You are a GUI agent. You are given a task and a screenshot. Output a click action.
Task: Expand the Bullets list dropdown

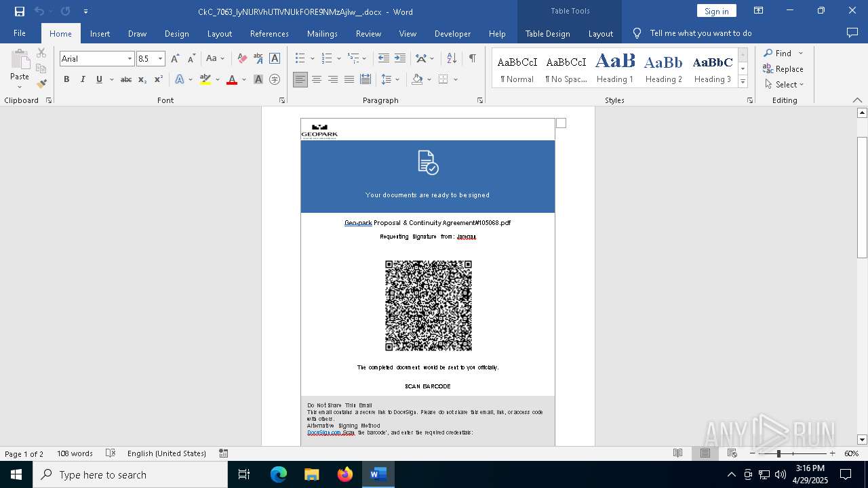click(x=312, y=58)
